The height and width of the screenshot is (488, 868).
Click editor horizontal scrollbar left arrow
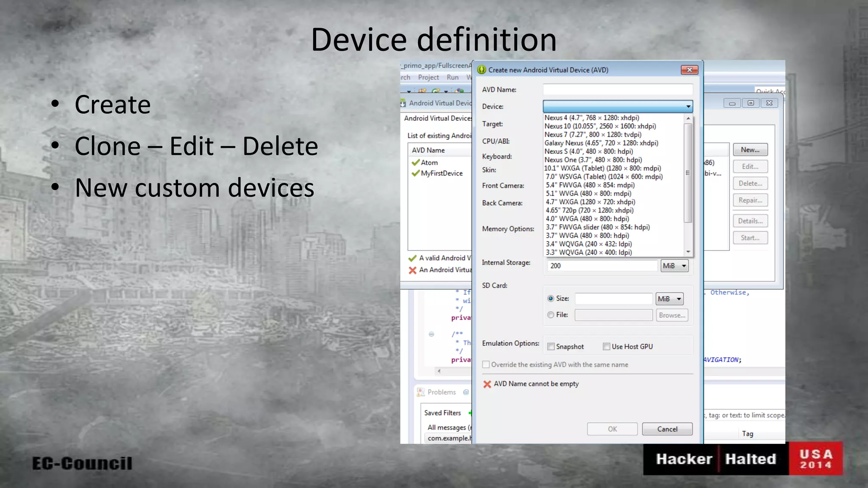click(x=439, y=371)
